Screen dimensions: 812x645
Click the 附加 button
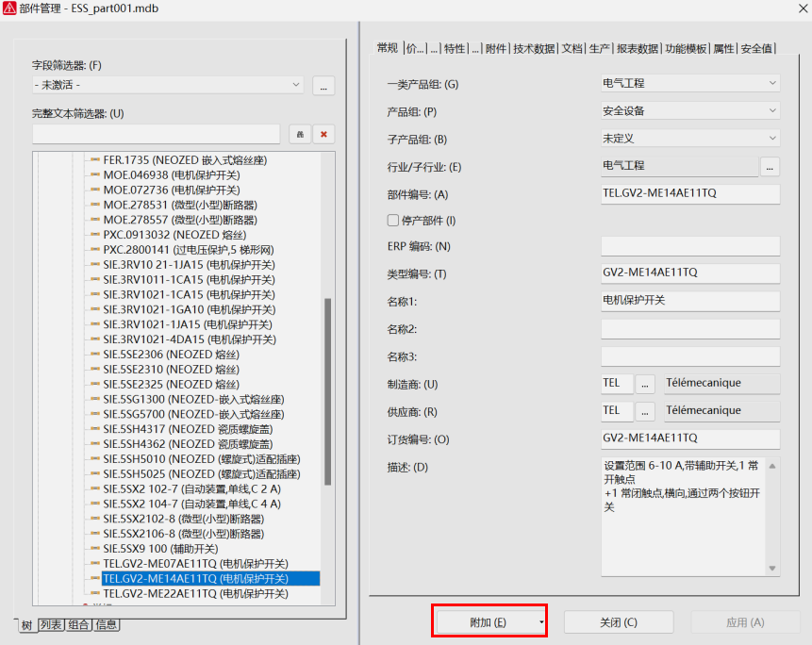[x=489, y=622]
